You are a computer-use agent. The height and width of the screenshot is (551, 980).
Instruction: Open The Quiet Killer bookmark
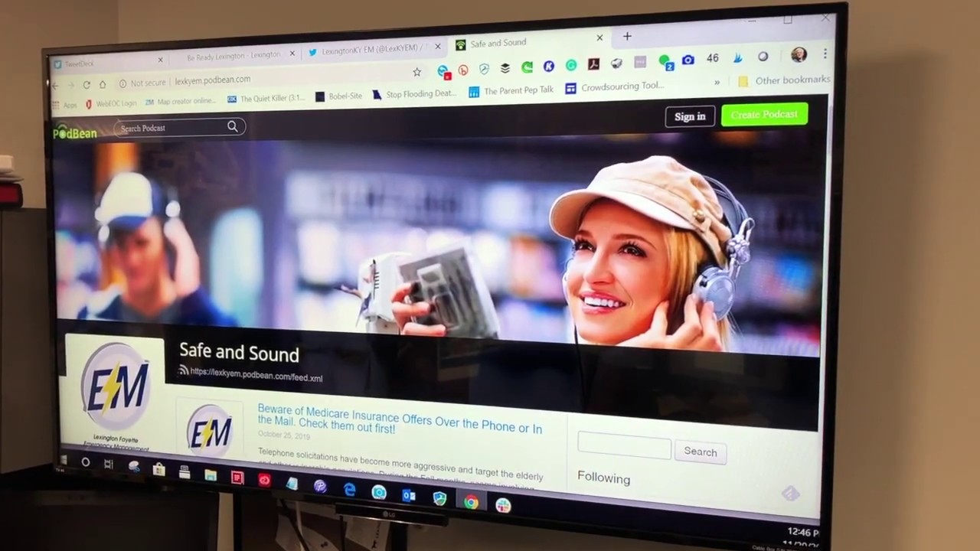[x=266, y=98]
